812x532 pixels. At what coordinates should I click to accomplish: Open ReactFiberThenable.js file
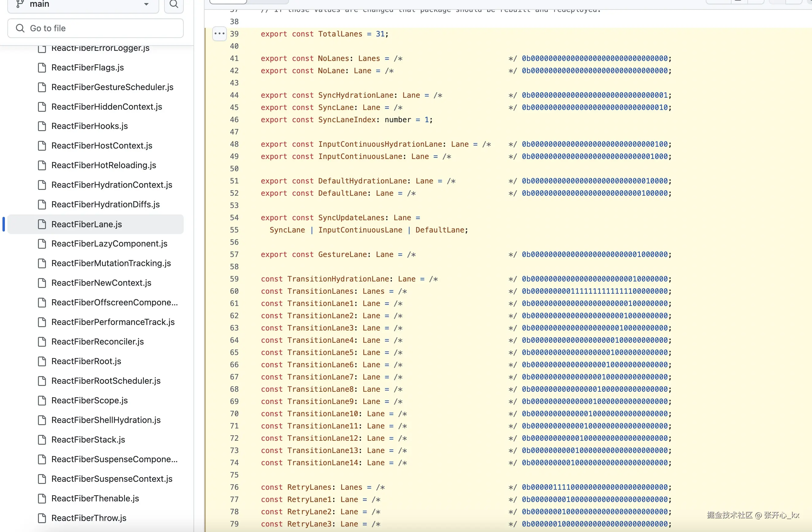pyautogui.click(x=95, y=499)
